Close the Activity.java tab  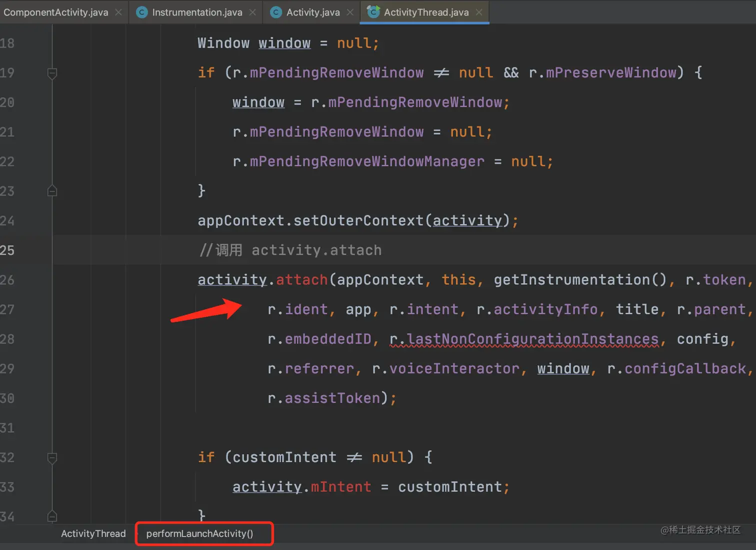(x=350, y=12)
